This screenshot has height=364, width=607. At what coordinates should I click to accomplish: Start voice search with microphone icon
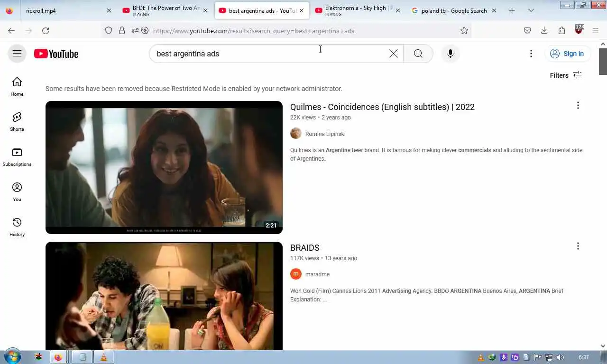pos(451,54)
